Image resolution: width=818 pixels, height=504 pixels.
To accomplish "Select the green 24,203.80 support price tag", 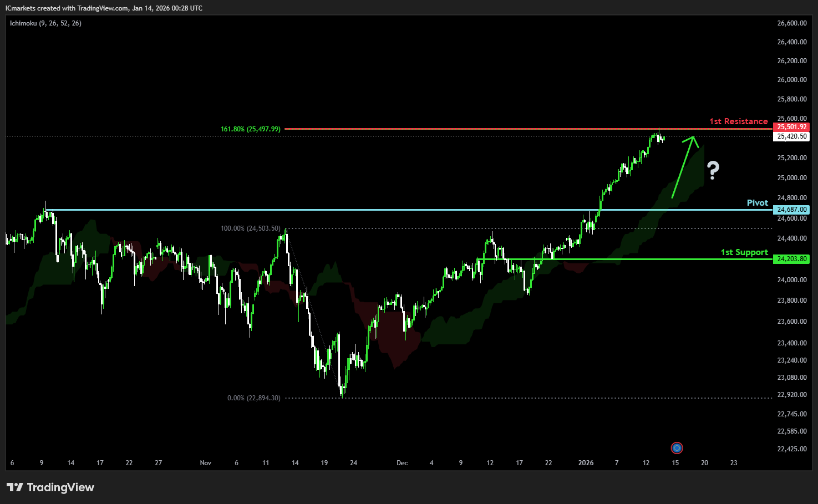I will pos(791,259).
